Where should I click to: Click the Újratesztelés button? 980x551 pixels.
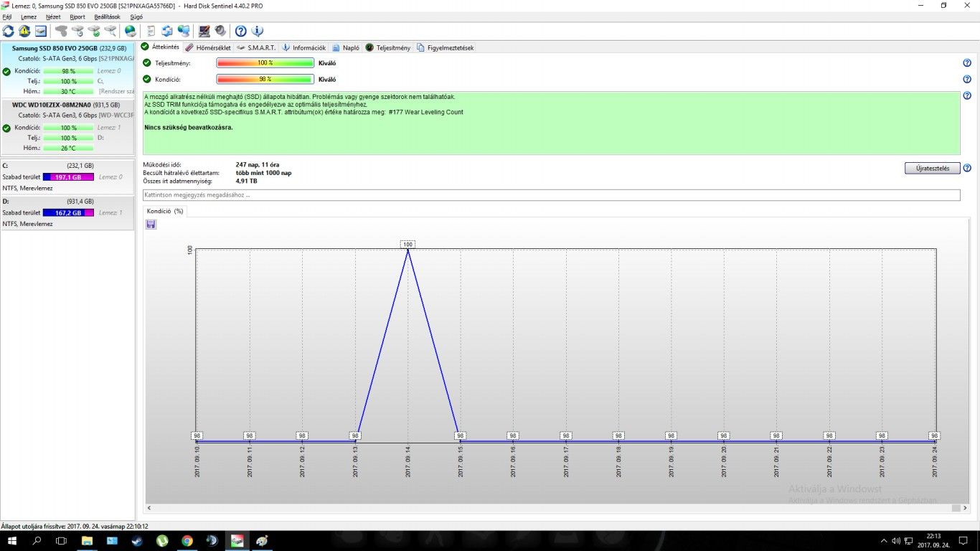(932, 169)
